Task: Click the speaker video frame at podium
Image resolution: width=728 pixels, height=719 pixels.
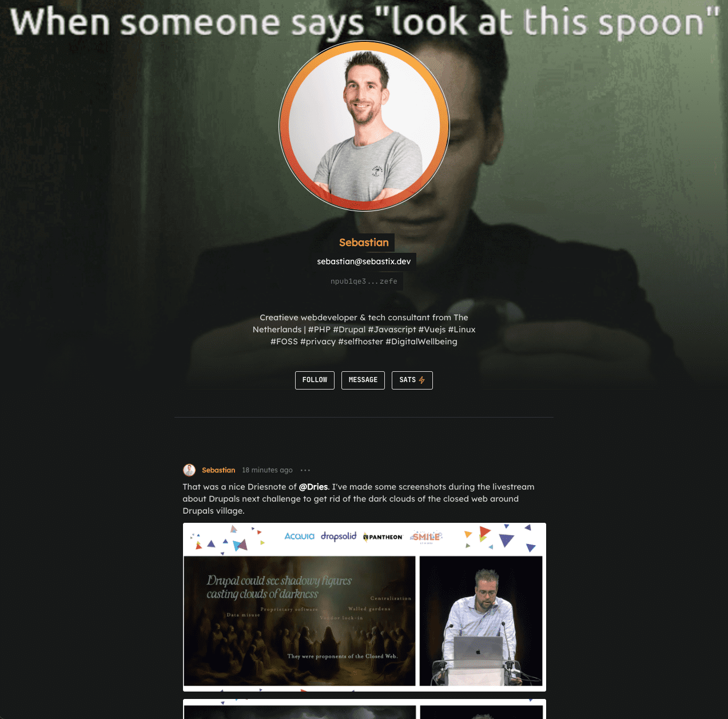Action: (481, 621)
